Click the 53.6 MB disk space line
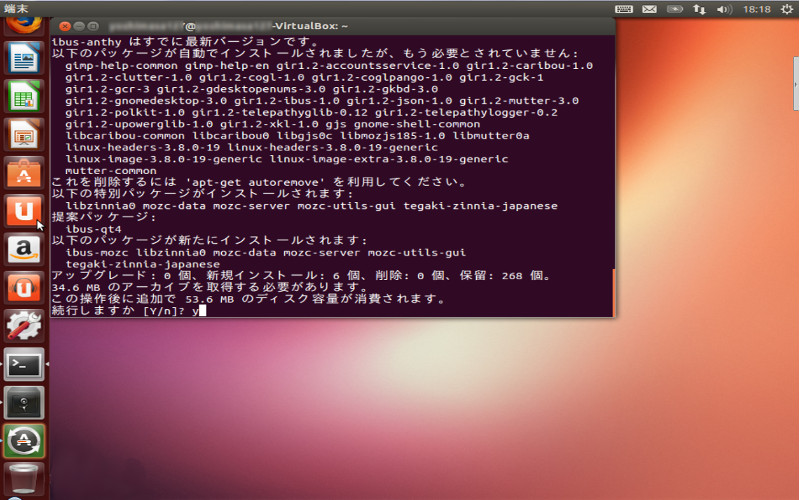The image size is (800, 500). 248,299
